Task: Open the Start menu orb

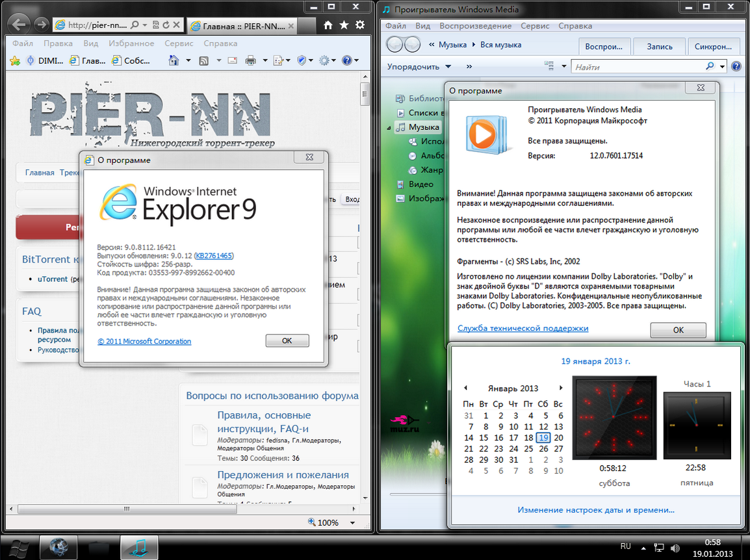Action: click(18, 548)
